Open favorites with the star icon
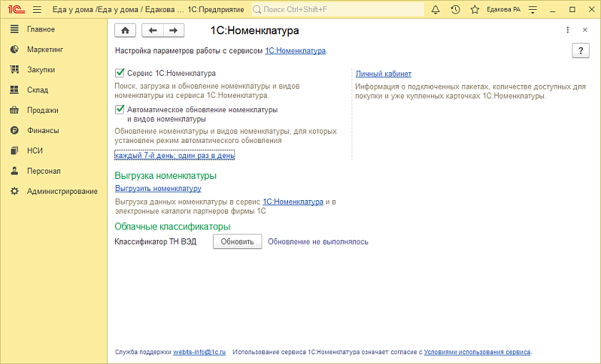This screenshot has width=601, height=364. click(475, 10)
